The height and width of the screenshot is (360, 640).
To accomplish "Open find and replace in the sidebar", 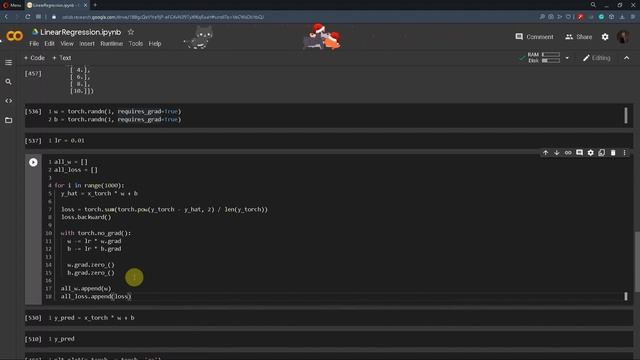I will click(x=9, y=82).
